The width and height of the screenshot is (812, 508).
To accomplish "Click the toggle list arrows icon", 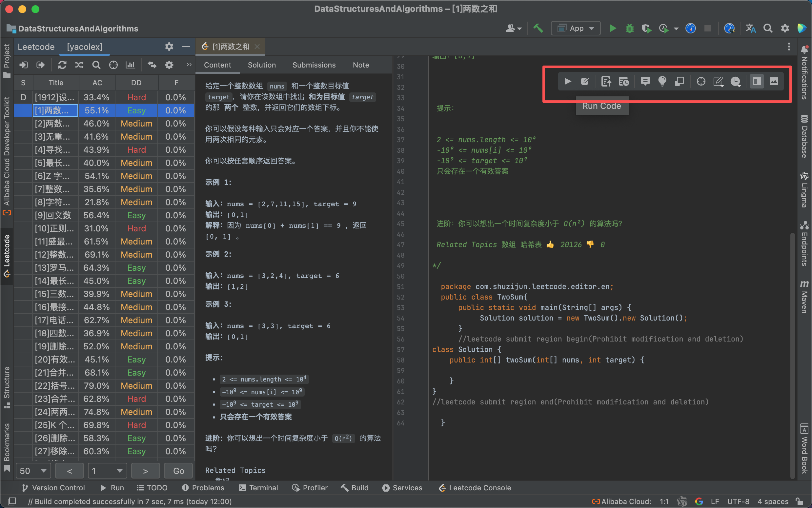I will click(x=152, y=65).
